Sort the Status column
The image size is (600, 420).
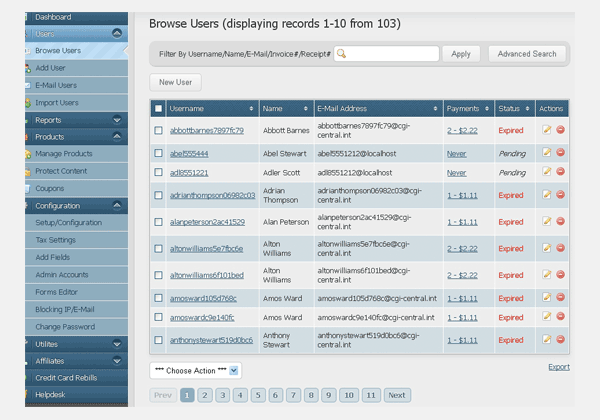[527, 109]
